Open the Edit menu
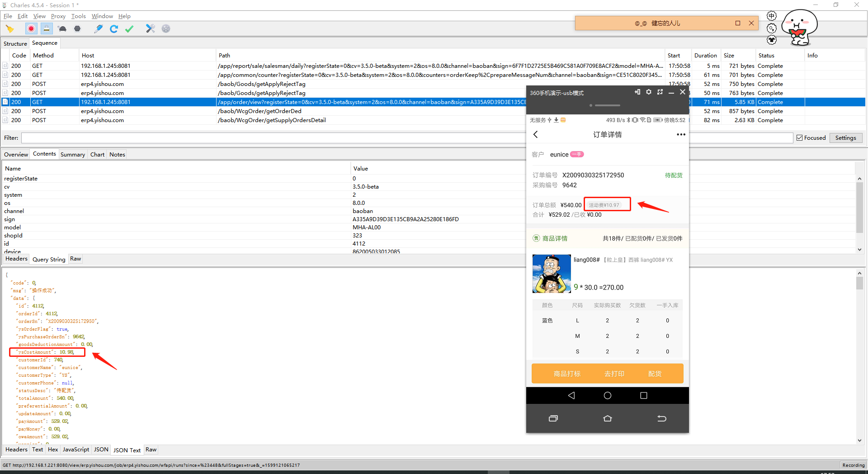Image resolution: width=868 pixels, height=474 pixels. coord(23,16)
